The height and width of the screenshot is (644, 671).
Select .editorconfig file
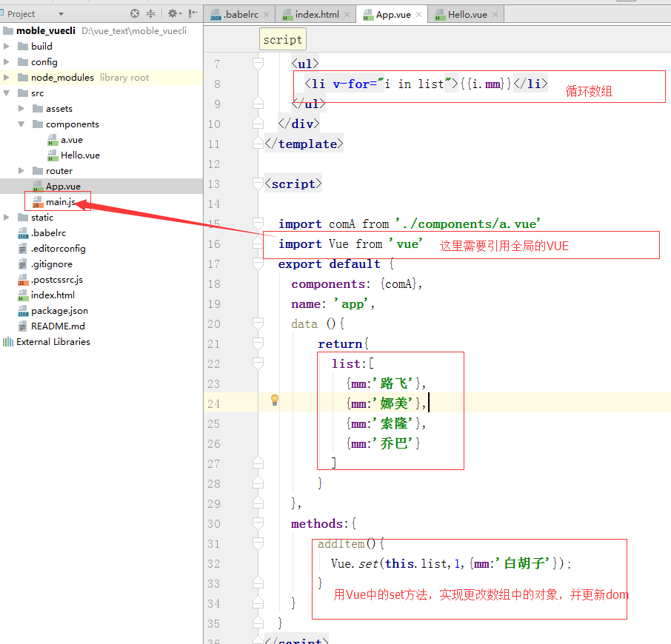[x=59, y=249]
